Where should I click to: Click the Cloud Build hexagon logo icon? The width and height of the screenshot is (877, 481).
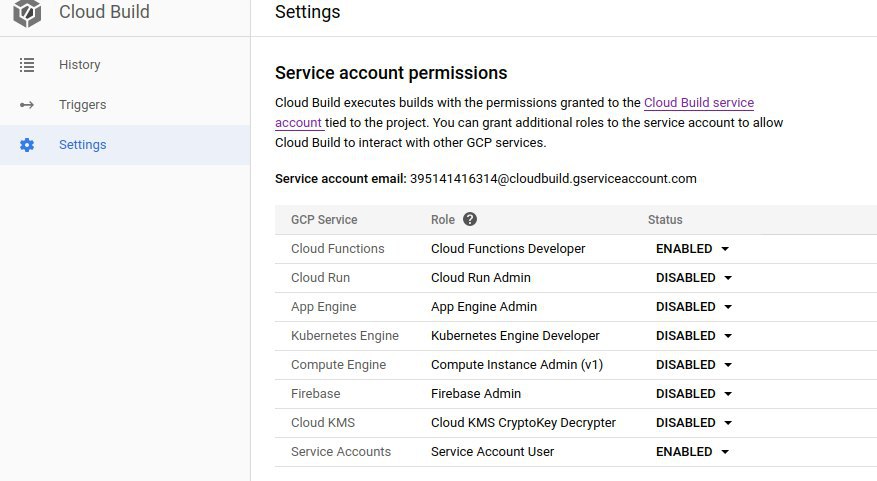tap(27, 12)
